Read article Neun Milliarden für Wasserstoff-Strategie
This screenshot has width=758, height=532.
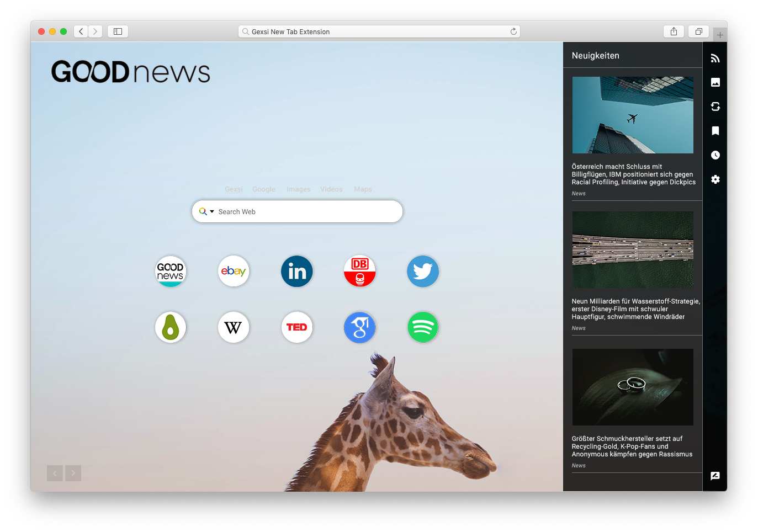pos(635,309)
